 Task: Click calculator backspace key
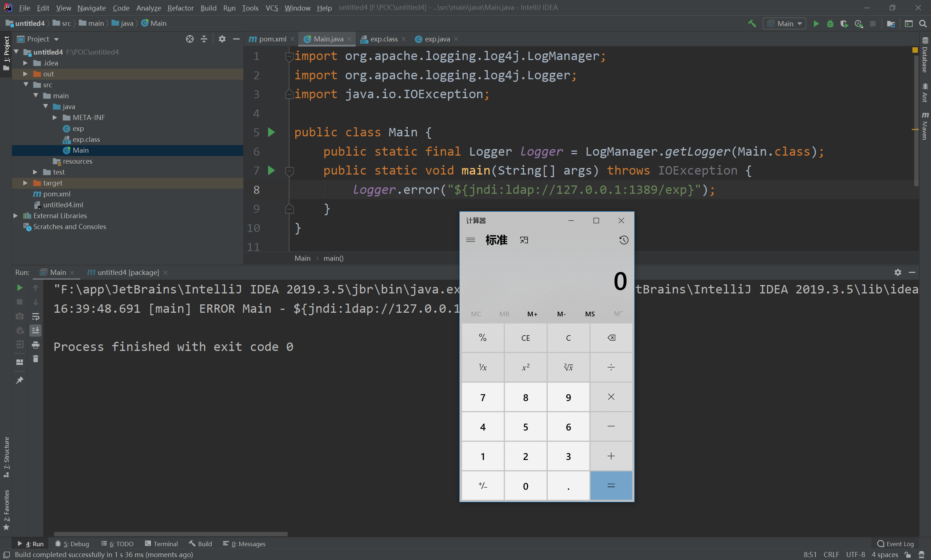pos(611,338)
